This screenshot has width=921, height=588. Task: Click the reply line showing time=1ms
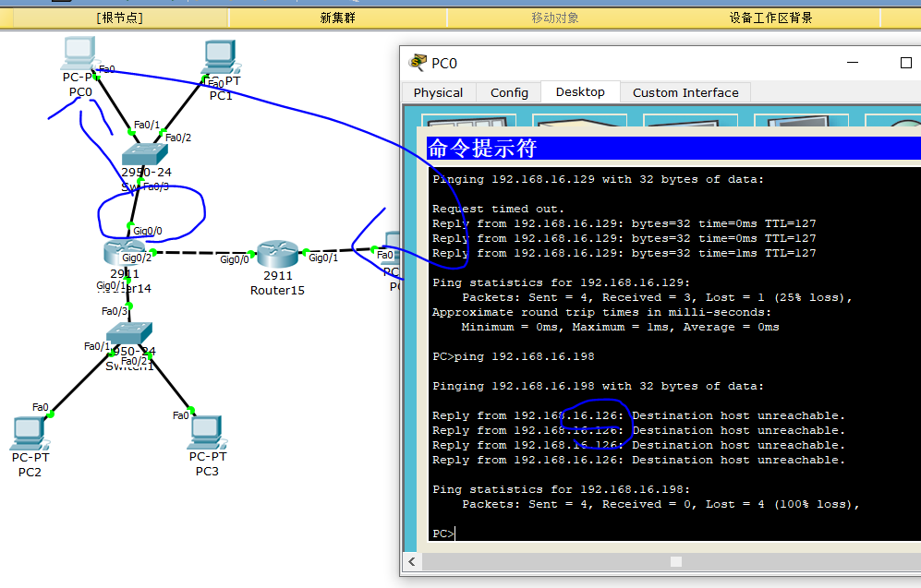[624, 253]
